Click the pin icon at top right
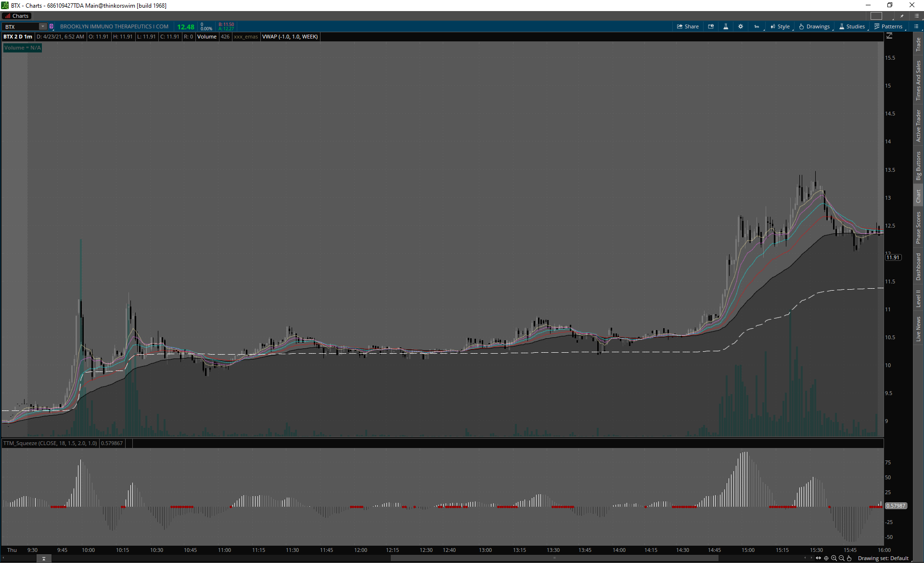This screenshot has height=563, width=924. point(902,16)
